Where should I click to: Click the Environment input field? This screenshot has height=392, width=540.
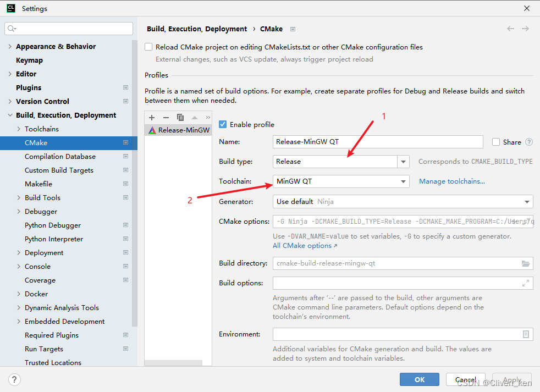click(403, 334)
